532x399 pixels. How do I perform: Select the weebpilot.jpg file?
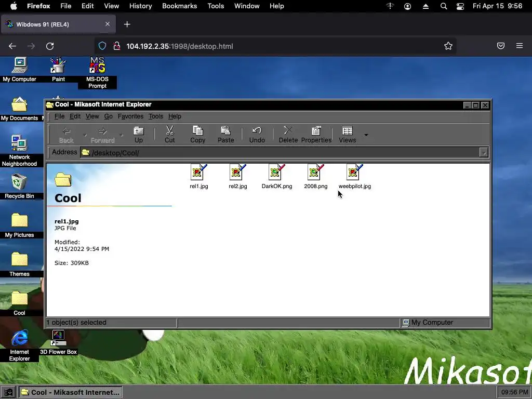(354, 177)
